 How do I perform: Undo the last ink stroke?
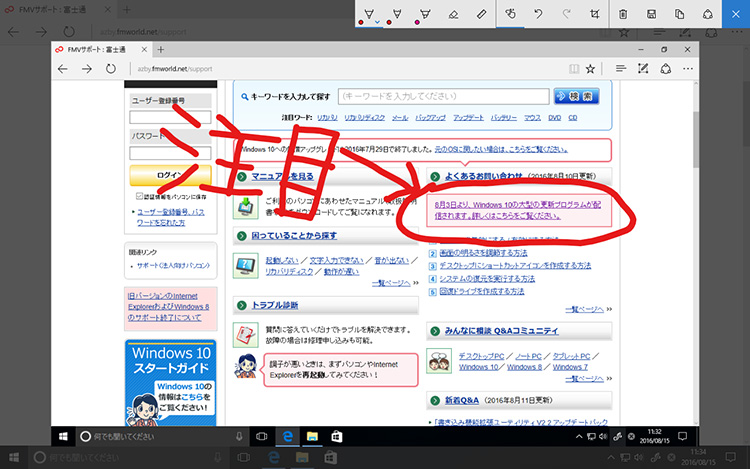[x=538, y=14]
